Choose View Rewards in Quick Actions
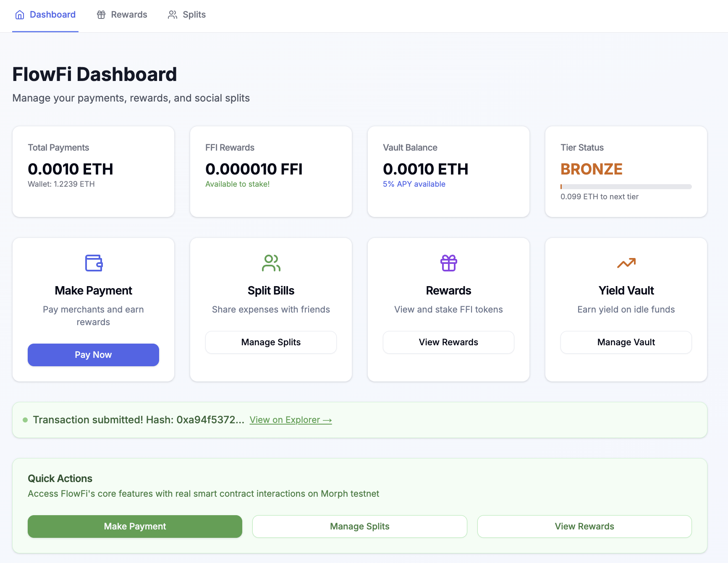This screenshot has height=563, width=728. [x=584, y=527]
